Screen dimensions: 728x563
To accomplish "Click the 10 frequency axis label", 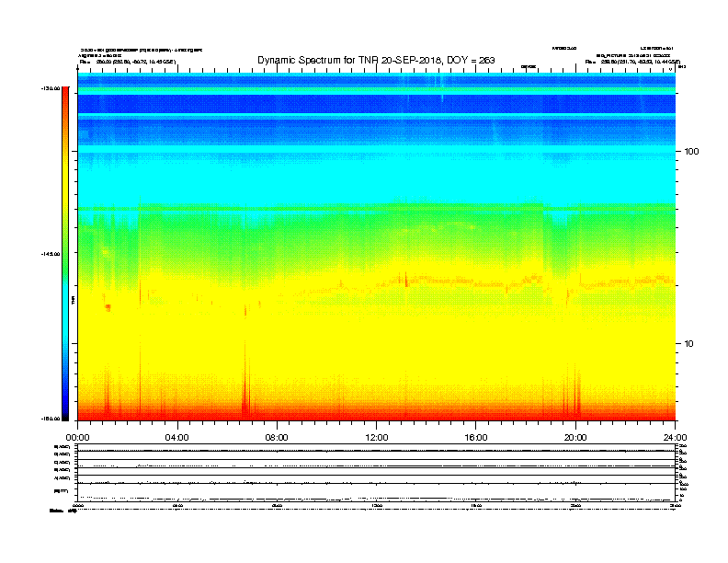I will point(688,344).
